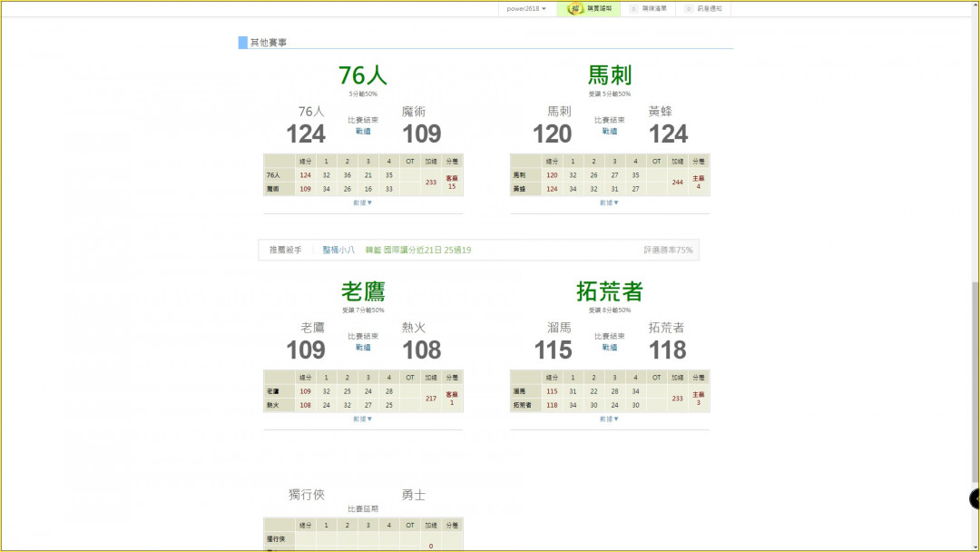Open the top bar item between 購買噱幣 and 訊息通知
Image resolution: width=980 pixels, height=552 pixels.
(x=648, y=9)
